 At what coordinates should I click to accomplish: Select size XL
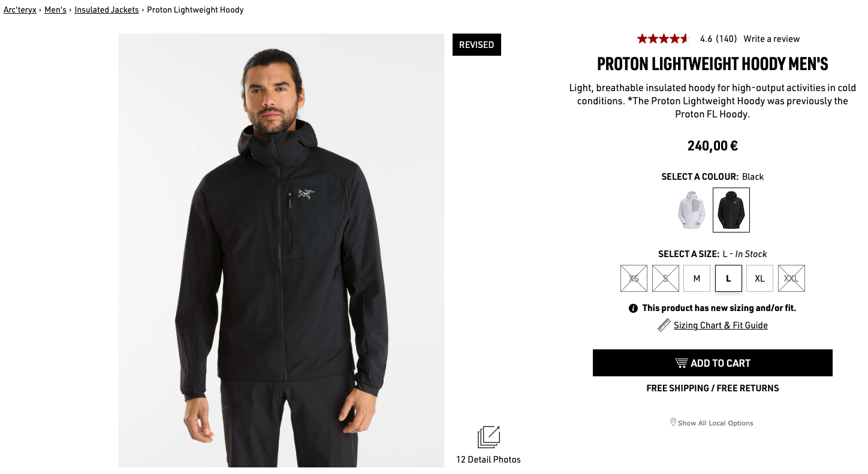pos(759,279)
